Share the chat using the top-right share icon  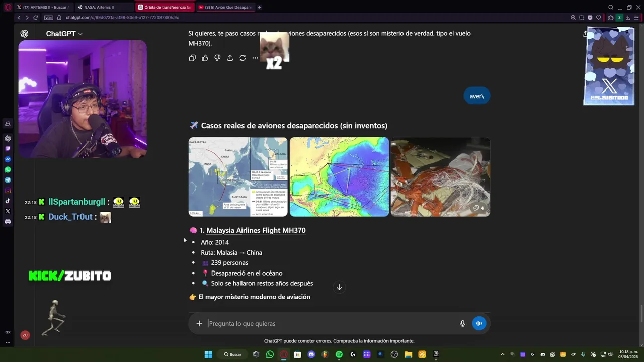(585, 34)
